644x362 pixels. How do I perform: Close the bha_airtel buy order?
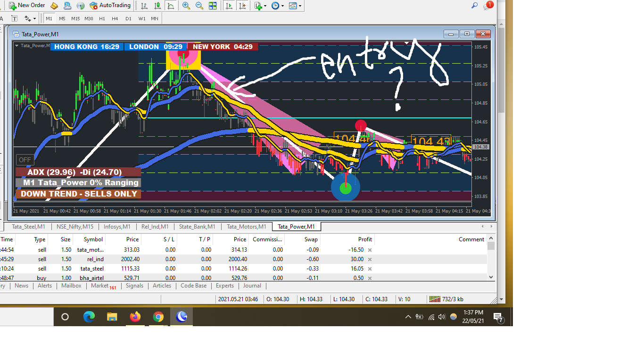370,278
